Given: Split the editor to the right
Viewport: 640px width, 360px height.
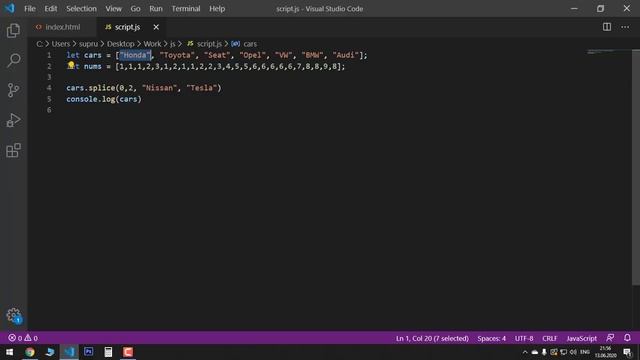Looking at the screenshot, I should [607, 27].
